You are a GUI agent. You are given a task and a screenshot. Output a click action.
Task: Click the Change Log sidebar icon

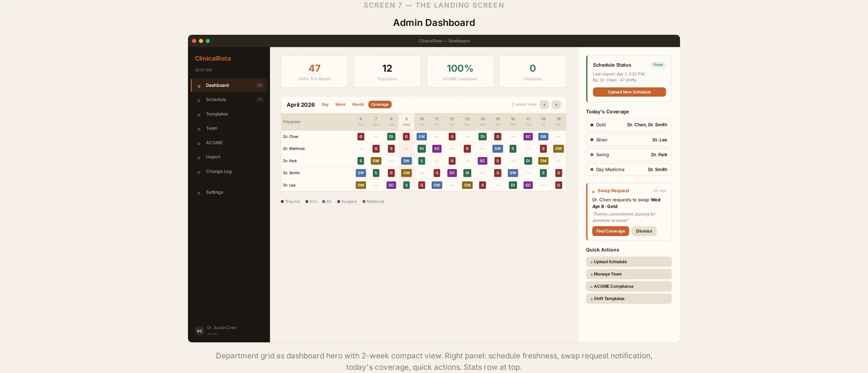[199, 172]
